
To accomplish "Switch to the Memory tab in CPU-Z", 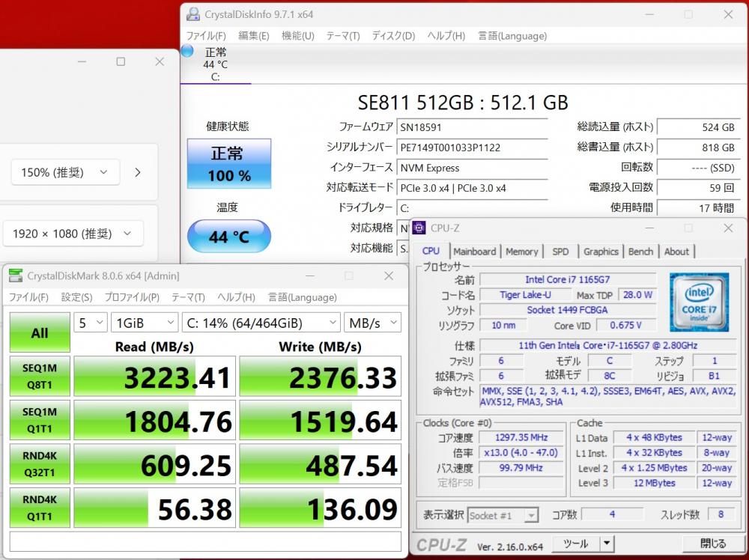I will point(521,252).
